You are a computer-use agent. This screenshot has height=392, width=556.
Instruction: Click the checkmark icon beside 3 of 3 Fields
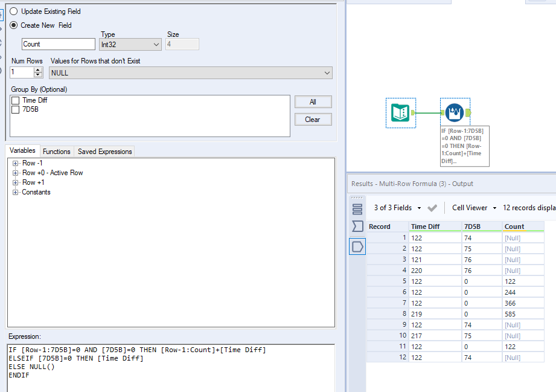coord(431,207)
